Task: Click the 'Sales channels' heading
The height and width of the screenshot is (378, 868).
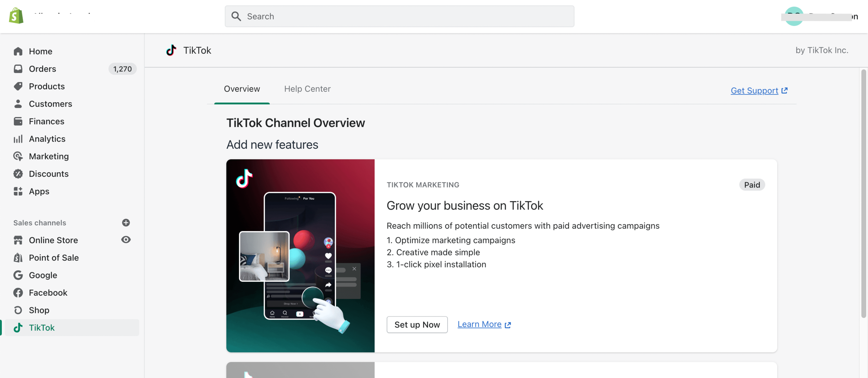Action: coord(40,223)
